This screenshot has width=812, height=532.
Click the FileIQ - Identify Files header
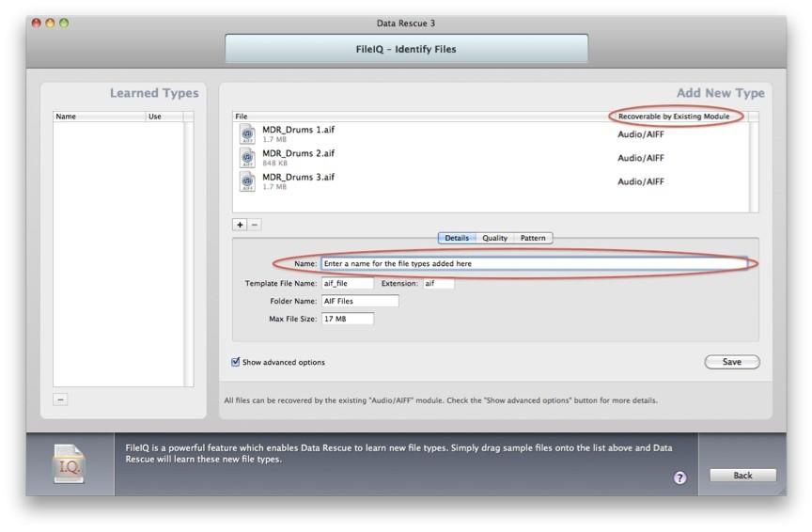(407, 49)
